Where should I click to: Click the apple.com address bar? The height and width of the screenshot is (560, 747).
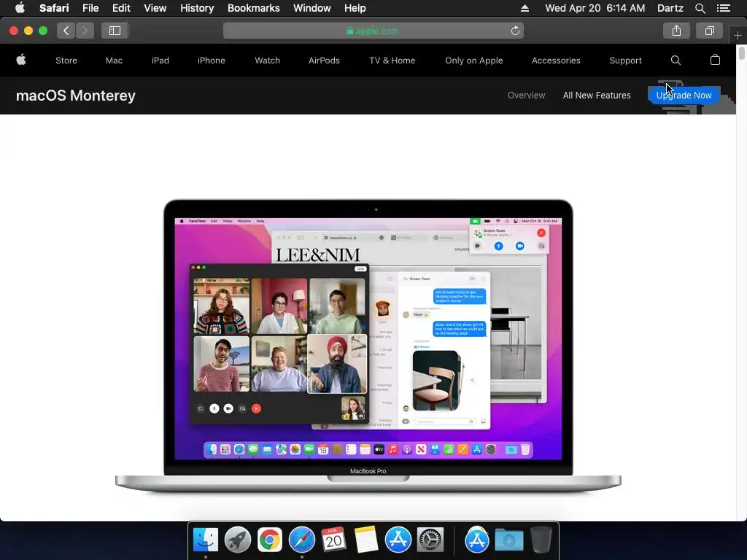coord(373,31)
